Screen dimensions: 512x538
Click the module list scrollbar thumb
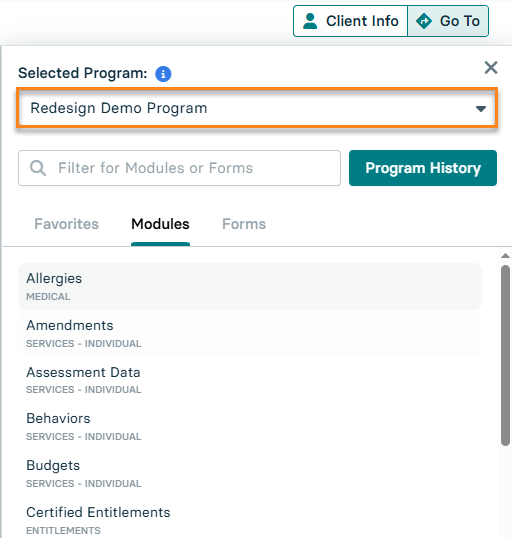[x=505, y=355]
